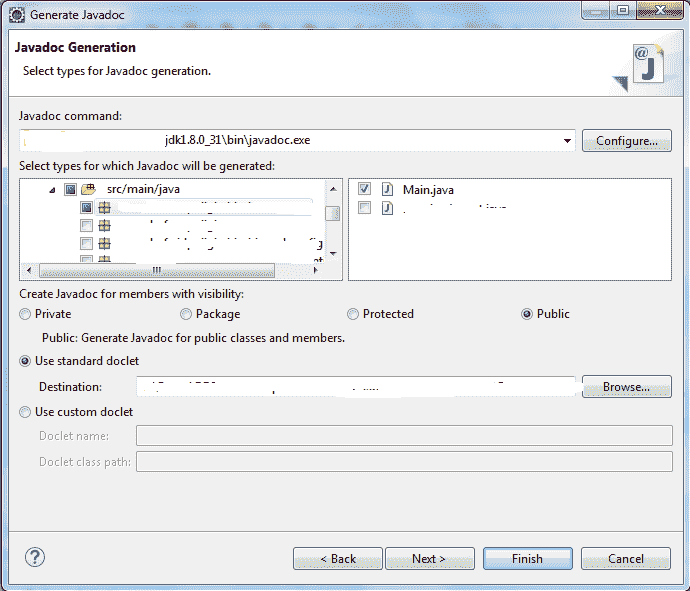Toggle the src/main/java folder checkbox
690x591 pixels.
click(x=70, y=189)
